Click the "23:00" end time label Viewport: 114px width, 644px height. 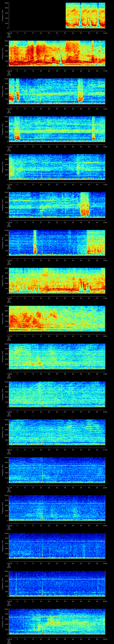pyautogui.click(x=105, y=525)
